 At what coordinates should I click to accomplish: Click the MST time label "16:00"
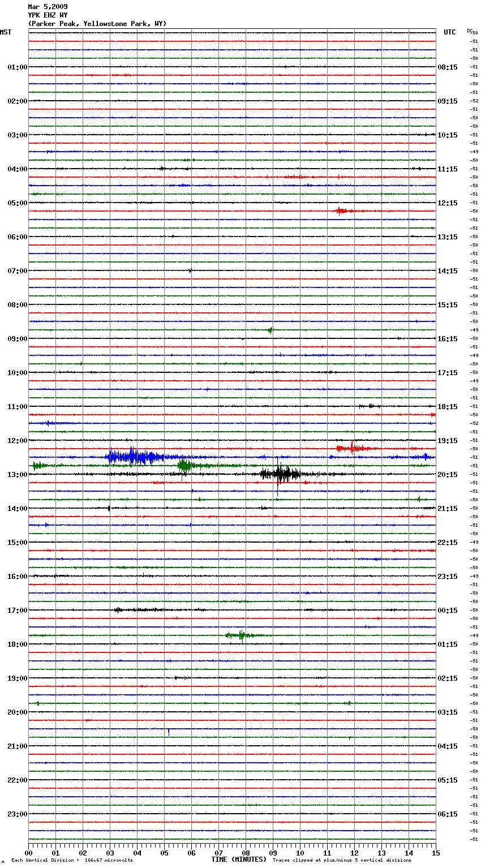18,577
